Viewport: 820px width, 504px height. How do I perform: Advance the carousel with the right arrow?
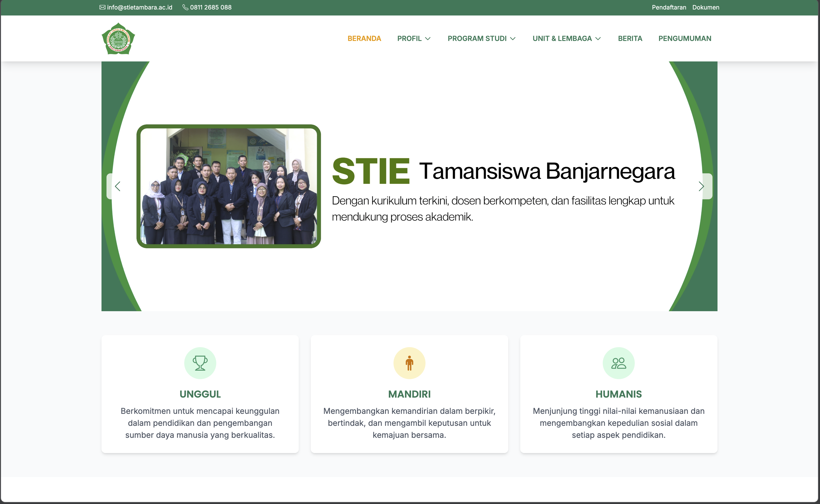701,186
